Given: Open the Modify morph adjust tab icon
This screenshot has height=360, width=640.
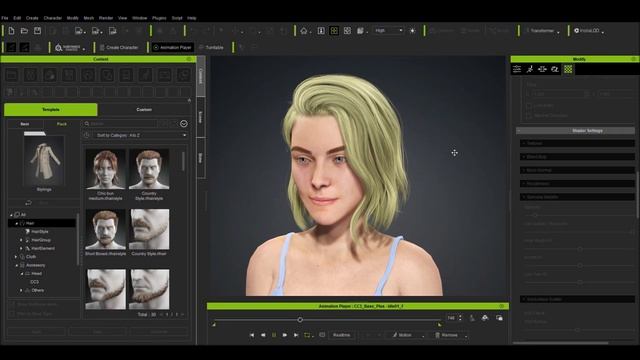Looking at the screenshot, I should point(542,69).
